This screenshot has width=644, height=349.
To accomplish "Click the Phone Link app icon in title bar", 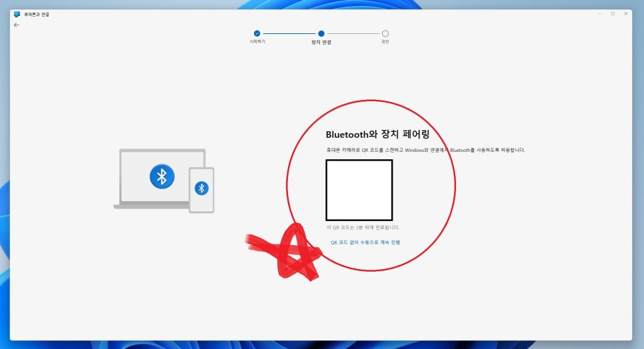I will pyautogui.click(x=17, y=14).
